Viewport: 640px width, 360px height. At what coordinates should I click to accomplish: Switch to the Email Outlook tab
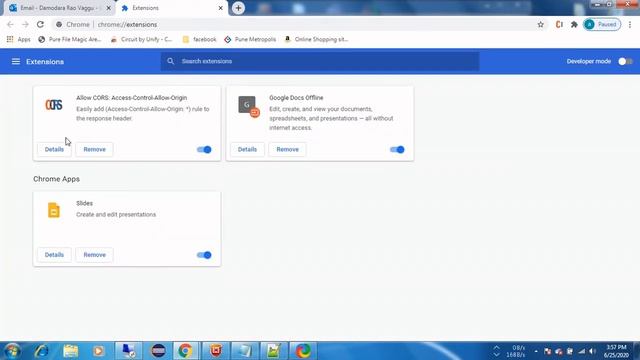[x=58, y=8]
